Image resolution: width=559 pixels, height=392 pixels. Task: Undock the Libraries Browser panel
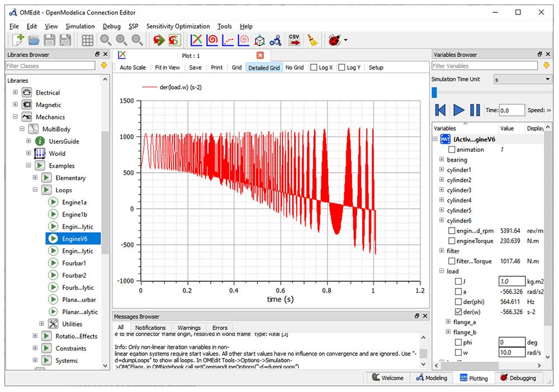[x=97, y=54]
